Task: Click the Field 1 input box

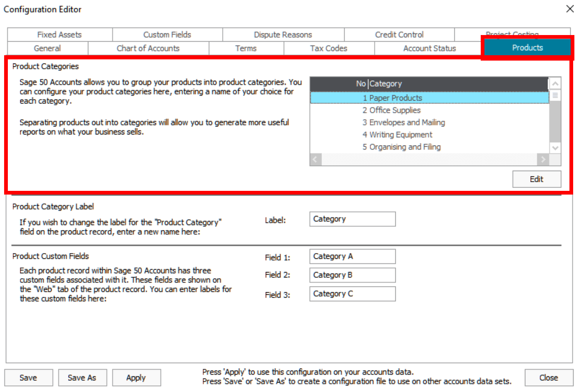Action: click(x=352, y=256)
